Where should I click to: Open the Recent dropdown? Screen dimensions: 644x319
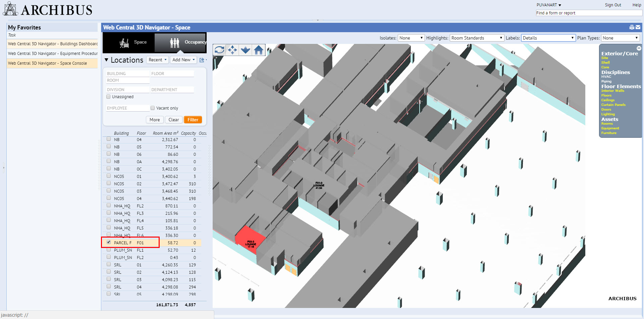pyautogui.click(x=157, y=60)
